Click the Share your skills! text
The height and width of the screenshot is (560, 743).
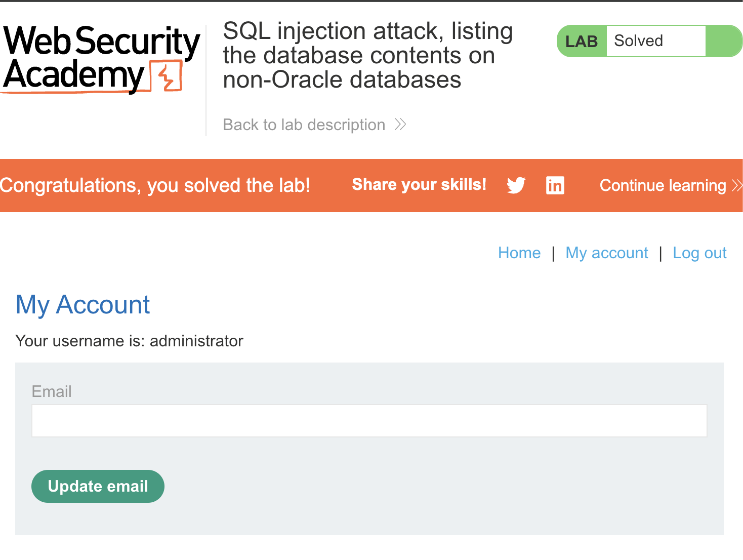point(419,185)
